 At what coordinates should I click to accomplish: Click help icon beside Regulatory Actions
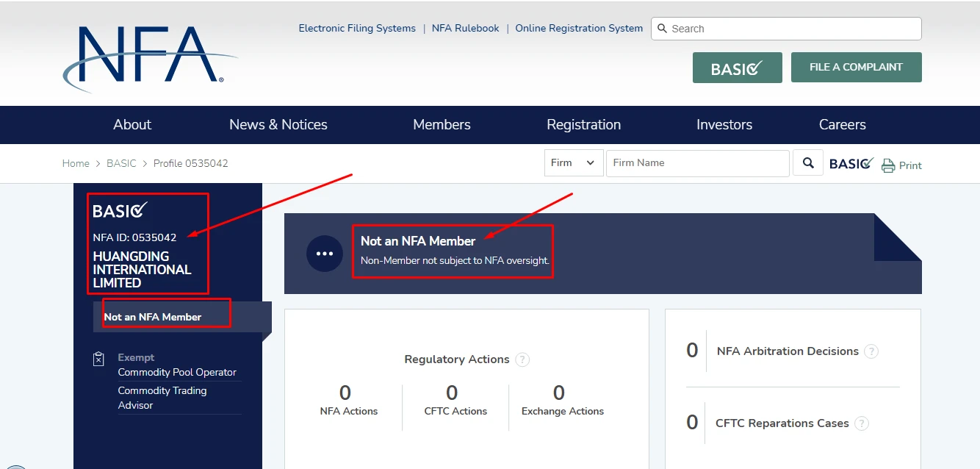(522, 359)
